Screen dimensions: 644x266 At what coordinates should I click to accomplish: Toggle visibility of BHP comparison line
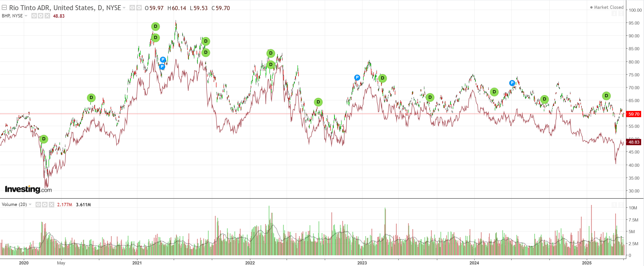pos(34,16)
